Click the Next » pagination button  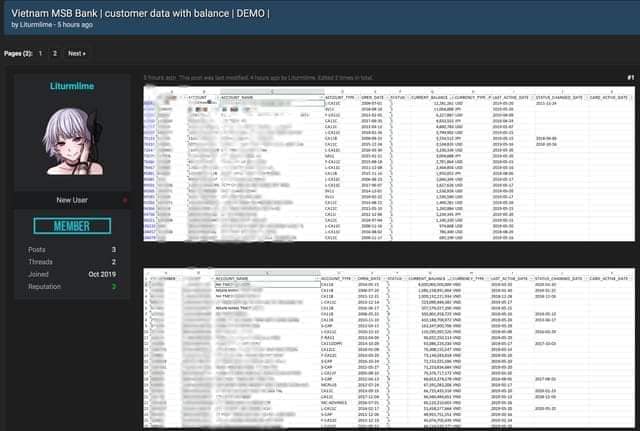[76, 53]
